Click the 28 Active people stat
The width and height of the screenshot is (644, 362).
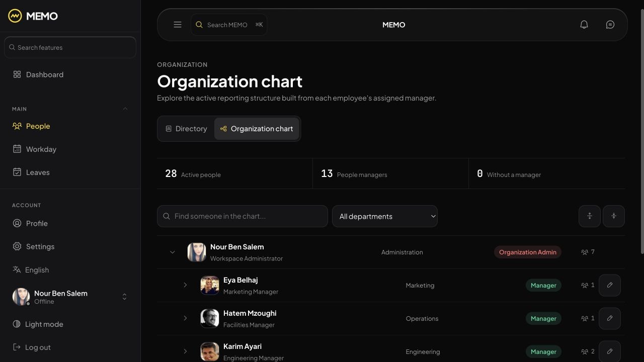pyautogui.click(x=234, y=173)
